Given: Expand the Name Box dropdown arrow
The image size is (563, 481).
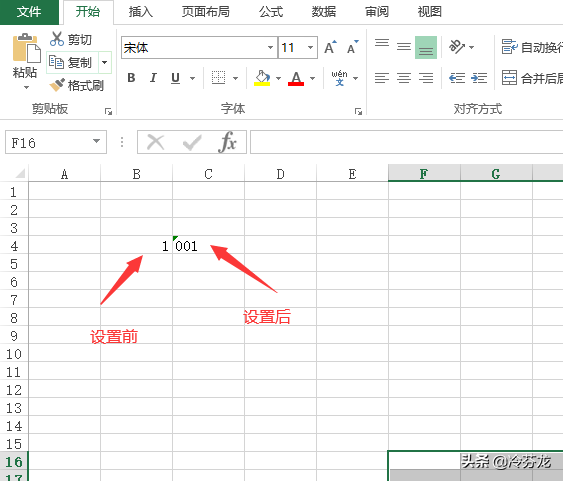Looking at the screenshot, I should click(96, 141).
